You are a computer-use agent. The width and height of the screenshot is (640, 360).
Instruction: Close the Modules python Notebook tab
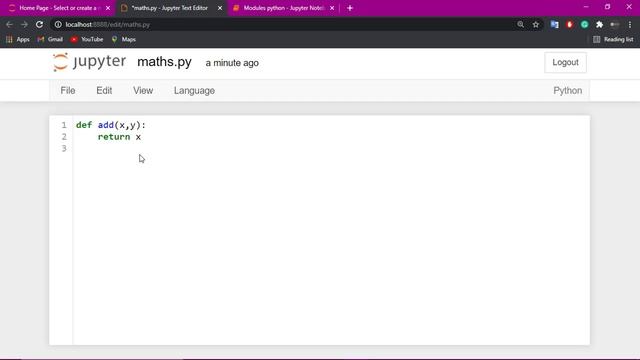click(x=332, y=8)
